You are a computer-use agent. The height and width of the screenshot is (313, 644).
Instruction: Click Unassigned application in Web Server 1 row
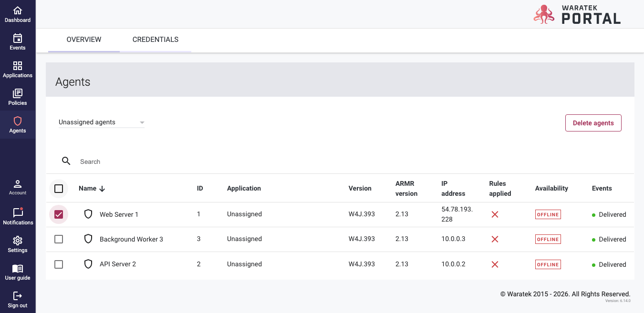pyautogui.click(x=244, y=214)
